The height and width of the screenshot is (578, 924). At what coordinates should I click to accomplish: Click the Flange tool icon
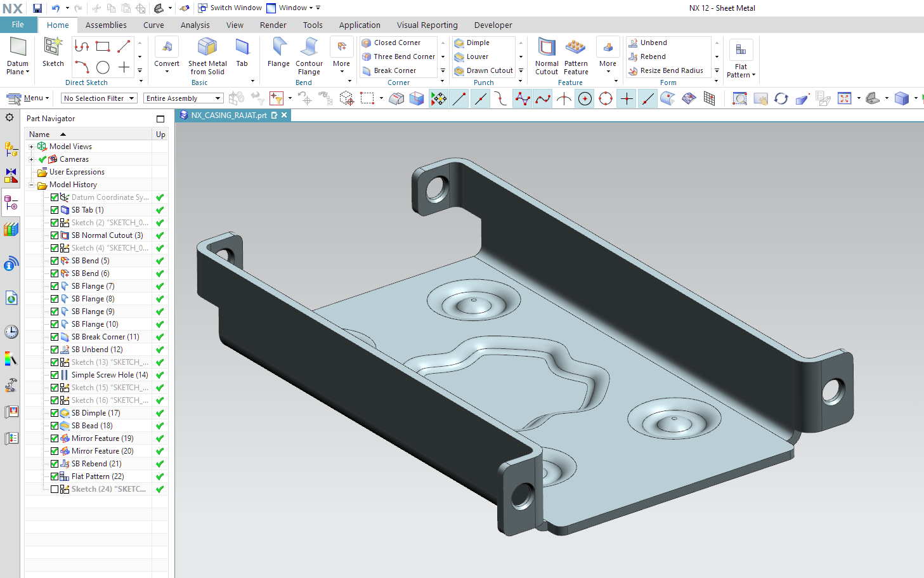pyautogui.click(x=278, y=48)
